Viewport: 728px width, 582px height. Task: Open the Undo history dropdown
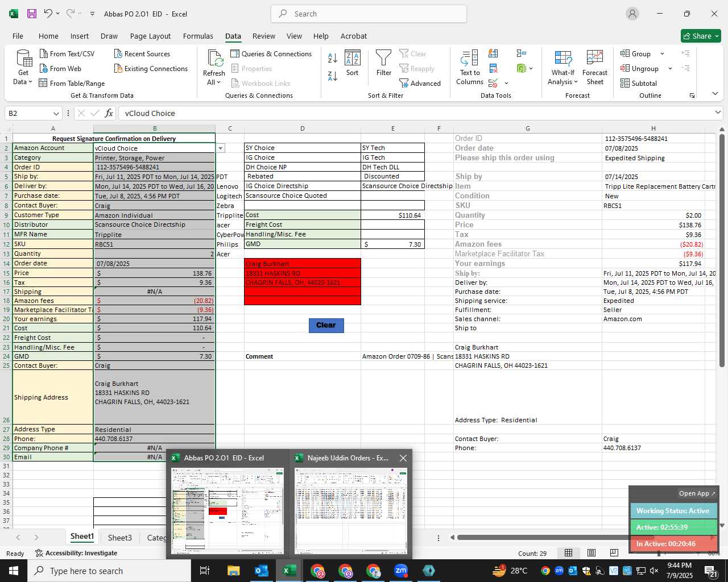pyautogui.click(x=57, y=14)
